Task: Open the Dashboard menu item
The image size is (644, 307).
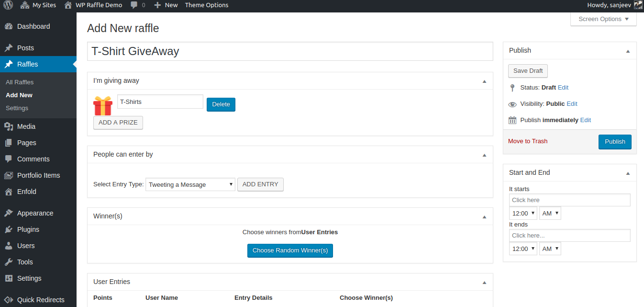Action: [x=38, y=26]
